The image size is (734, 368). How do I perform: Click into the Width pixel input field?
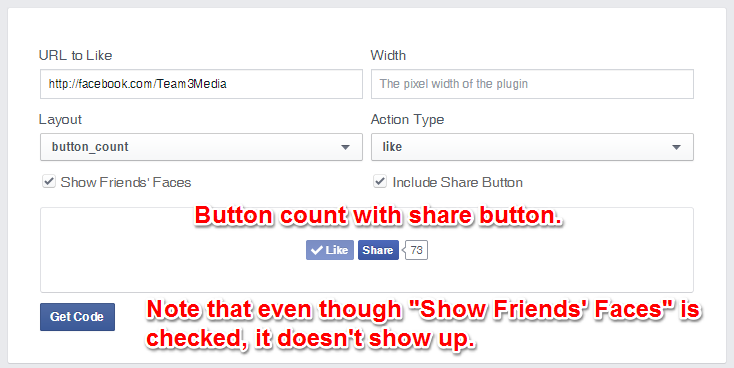tap(532, 84)
